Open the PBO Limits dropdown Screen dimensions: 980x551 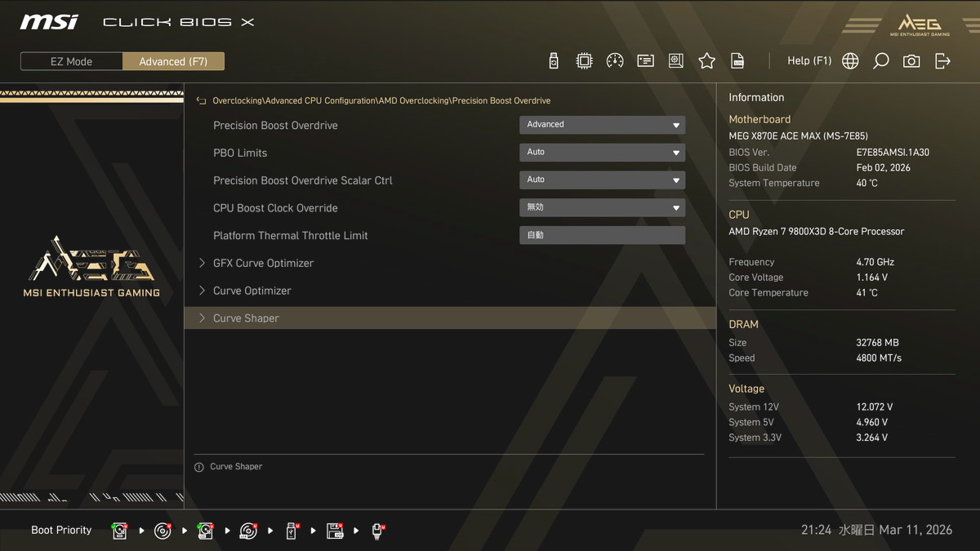602,153
